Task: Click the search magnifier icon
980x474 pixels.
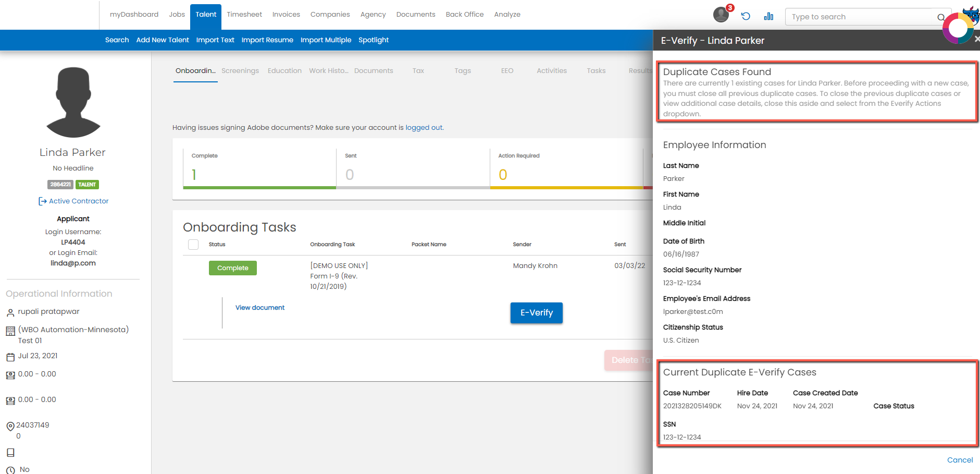Action: pos(941,17)
